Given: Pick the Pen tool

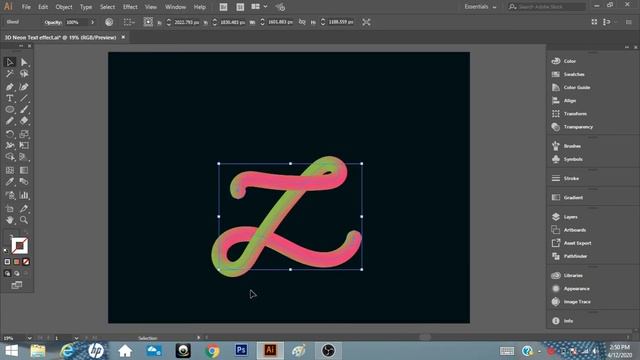Looking at the screenshot, I should click(10, 87).
